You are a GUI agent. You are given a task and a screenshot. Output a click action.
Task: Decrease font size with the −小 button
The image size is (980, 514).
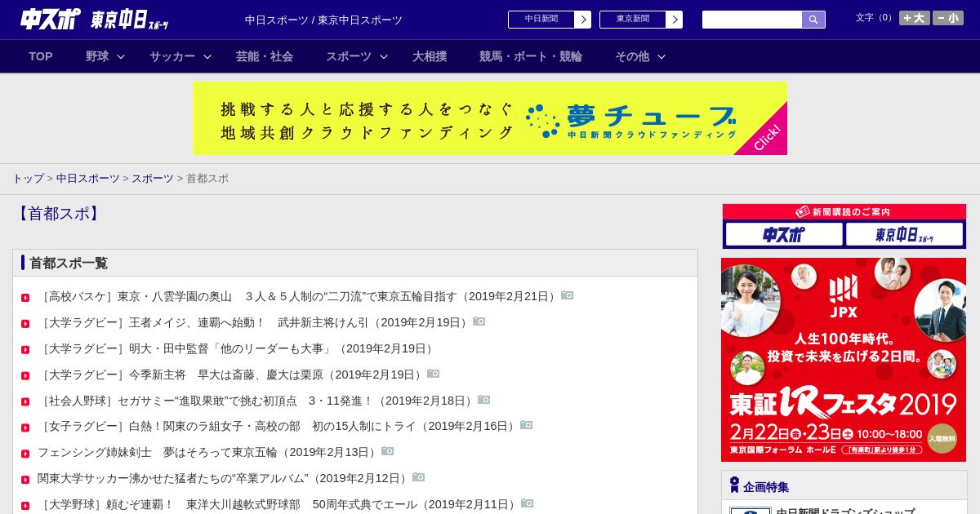[x=948, y=18]
